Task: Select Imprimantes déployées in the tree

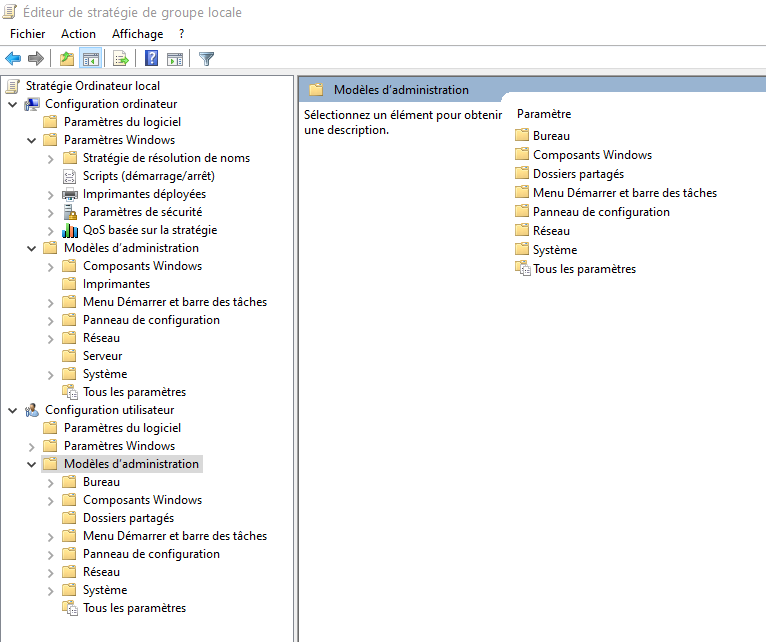Action: (x=144, y=194)
